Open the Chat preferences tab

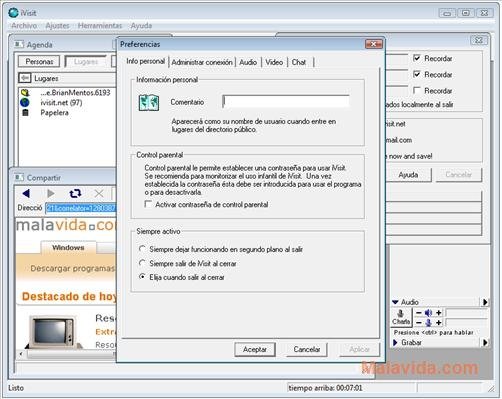[299, 62]
